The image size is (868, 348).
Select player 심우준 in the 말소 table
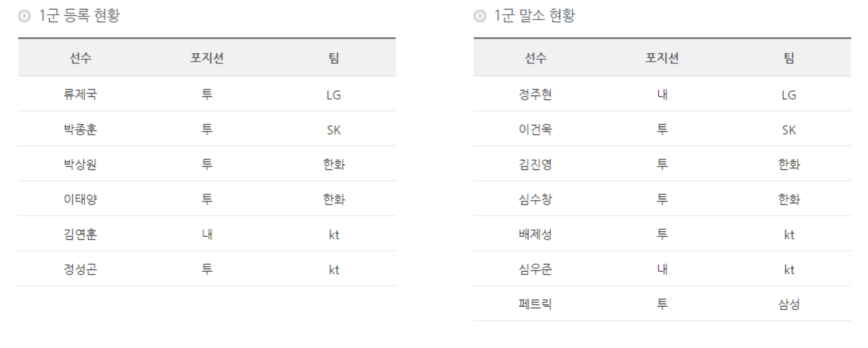(x=535, y=269)
